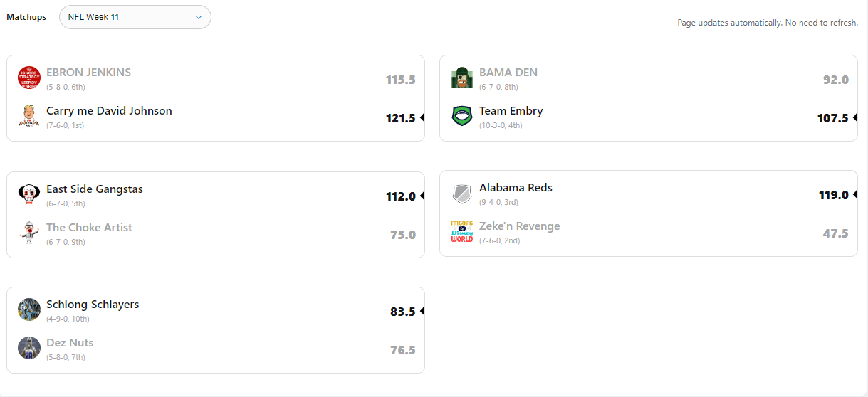Screen dimensions: 868x397
Task: Click Schlong Schlayers team photo avatar
Action: pyautogui.click(x=29, y=309)
